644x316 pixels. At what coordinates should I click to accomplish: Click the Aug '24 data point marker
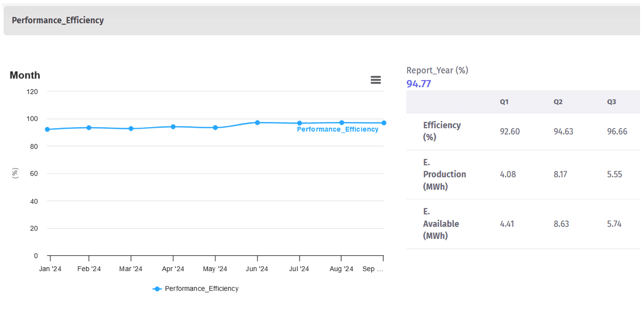pyautogui.click(x=342, y=122)
